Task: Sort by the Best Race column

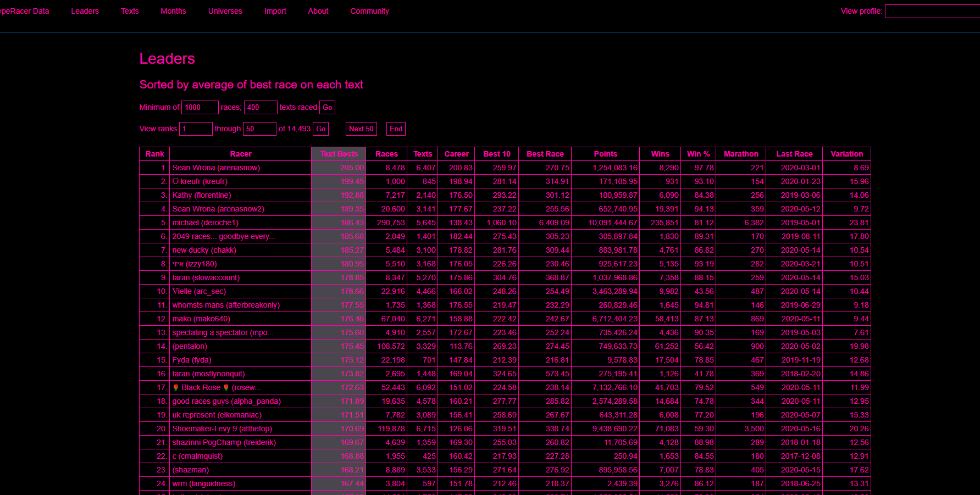Action: (x=545, y=154)
